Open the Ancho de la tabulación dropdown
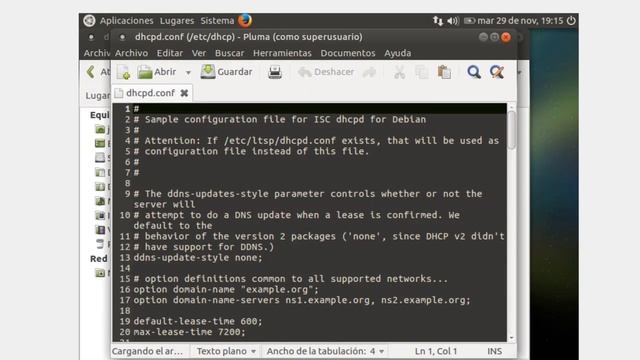Screen dimensions: 640x360 [x=325, y=351]
